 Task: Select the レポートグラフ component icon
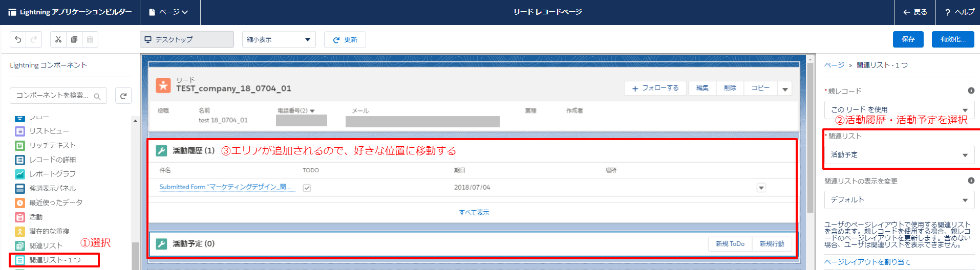[20, 174]
